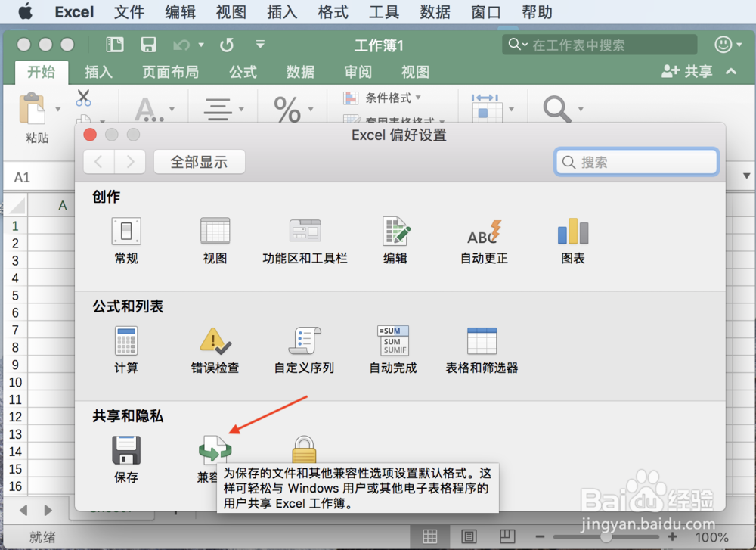The width and height of the screenshot is (756, 550).
Task: Switch to the 页面布局 ribbon tab
Action: coord(171,73)
